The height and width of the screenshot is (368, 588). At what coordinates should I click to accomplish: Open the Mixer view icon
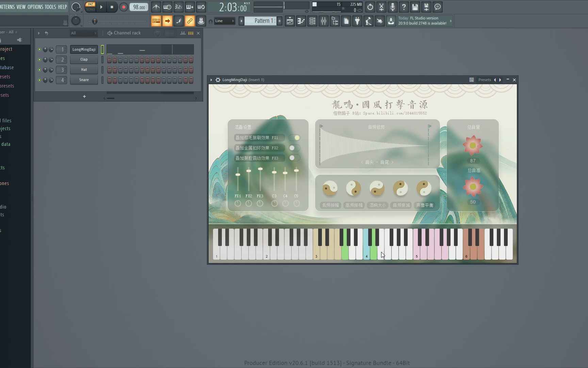tap(324, 21)
